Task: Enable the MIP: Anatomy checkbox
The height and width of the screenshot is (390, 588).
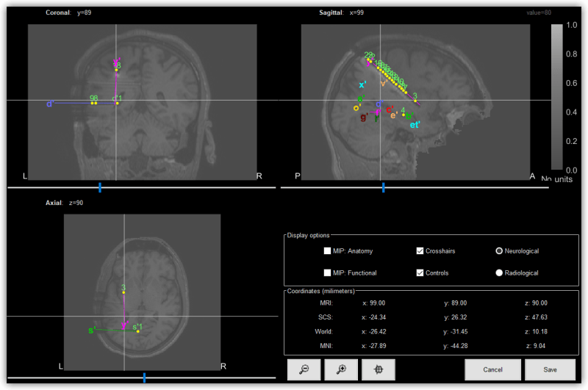Action: tap(327, 250)
